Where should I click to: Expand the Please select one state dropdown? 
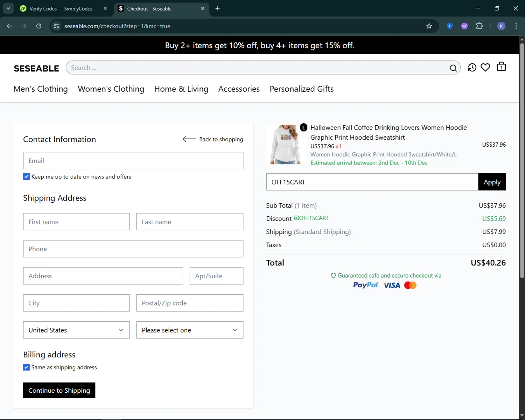(190, 330)
